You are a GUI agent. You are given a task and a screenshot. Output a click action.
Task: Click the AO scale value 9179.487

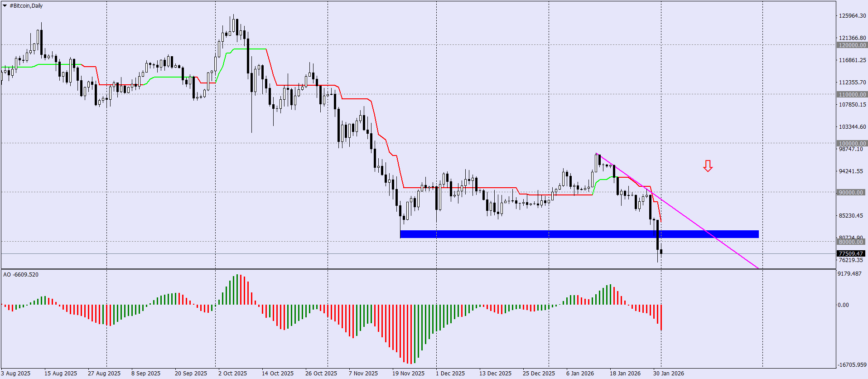pos(849,273)
